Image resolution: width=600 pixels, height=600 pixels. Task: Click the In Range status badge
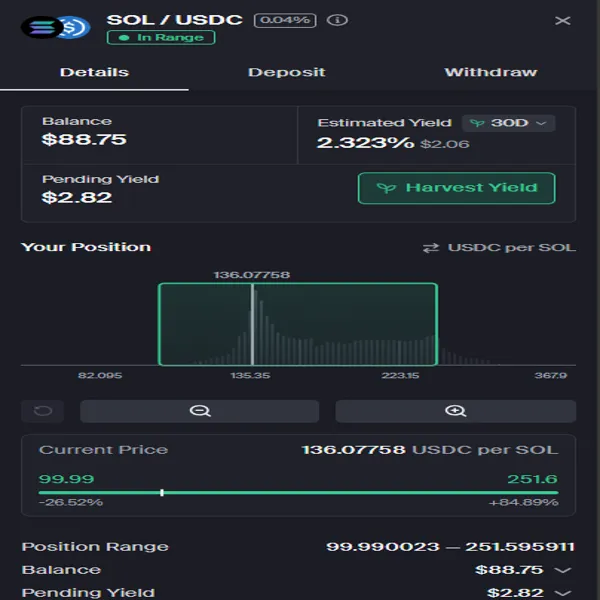162,37
